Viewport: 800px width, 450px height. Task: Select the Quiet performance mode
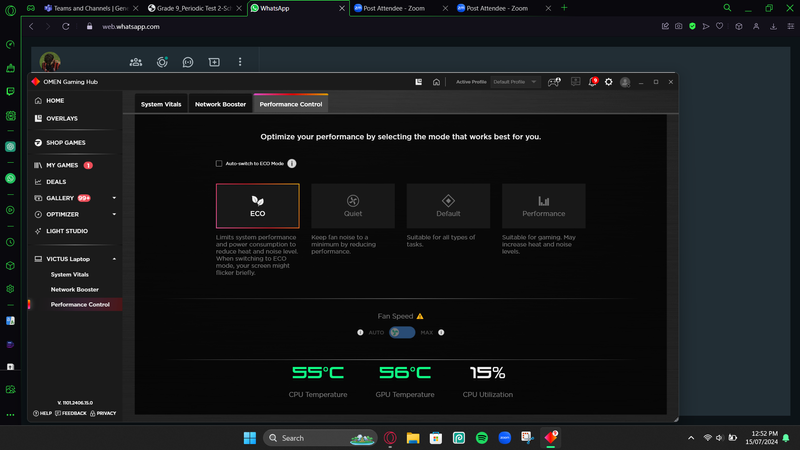pyautogui.click(x=353, y=206)
